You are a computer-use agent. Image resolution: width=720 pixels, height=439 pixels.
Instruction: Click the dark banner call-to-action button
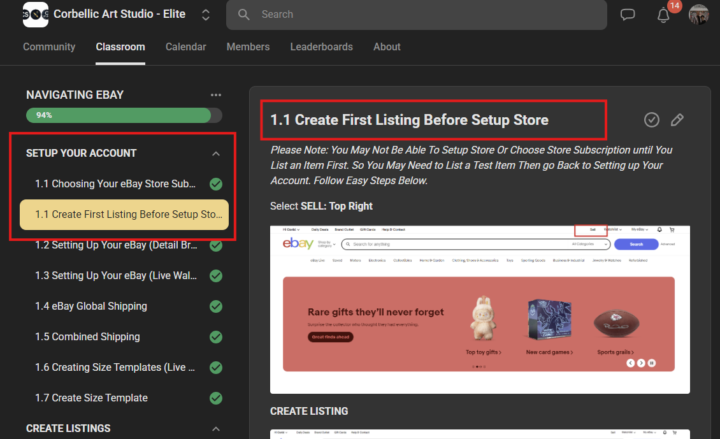[x=330, y=337]
